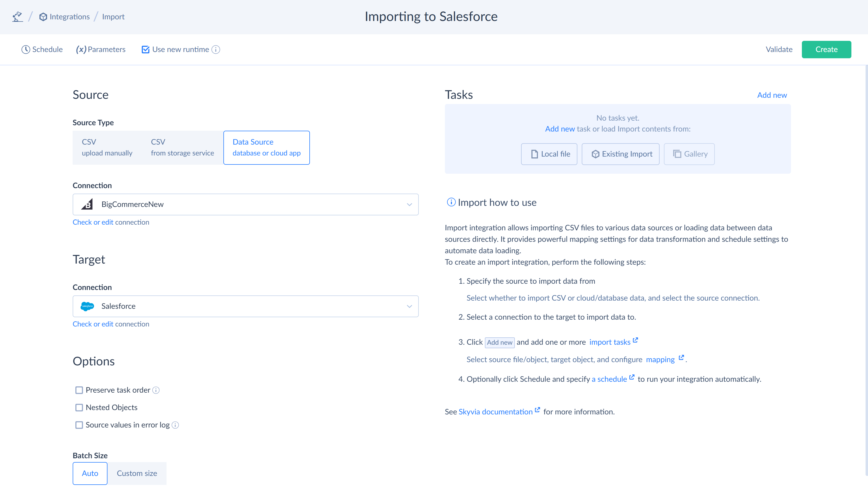This screenshot has width=868, height=495.
Task: Select Auto batch size option
Action: tap(90, 473)
